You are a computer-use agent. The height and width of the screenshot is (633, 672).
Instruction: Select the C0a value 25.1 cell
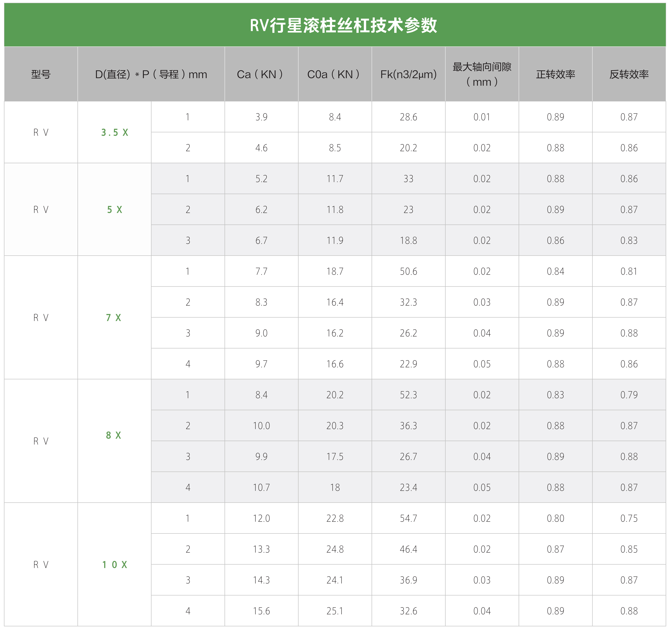335,611
